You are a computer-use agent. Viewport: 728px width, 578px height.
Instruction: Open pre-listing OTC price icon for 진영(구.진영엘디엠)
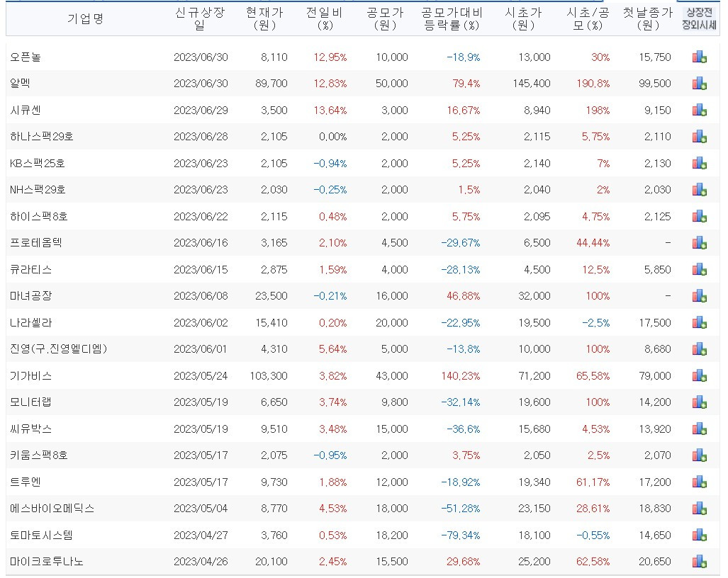click(x=699, y=348)
